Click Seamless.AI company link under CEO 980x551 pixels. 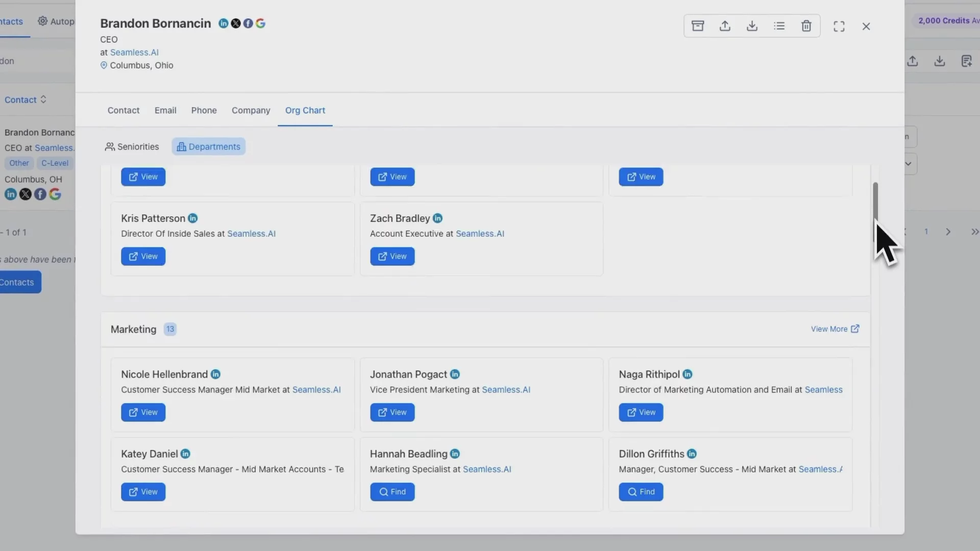click(x=134, y=53)
